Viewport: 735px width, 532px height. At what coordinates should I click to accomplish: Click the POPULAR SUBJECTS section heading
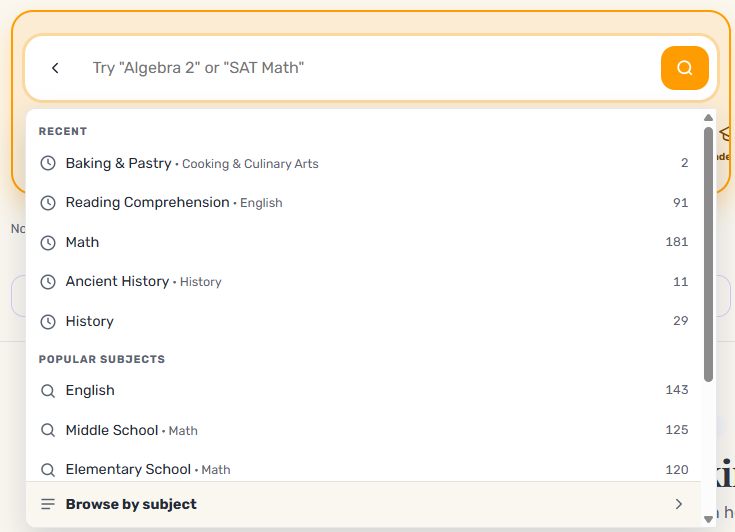(102, 360)
